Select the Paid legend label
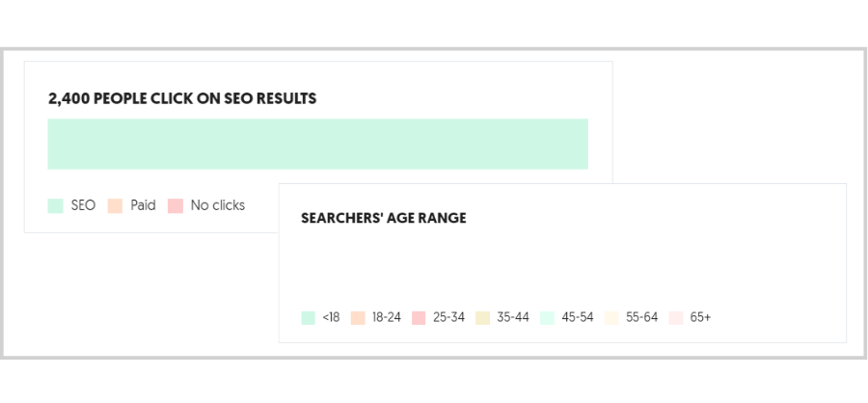 [x=143, y=205]
